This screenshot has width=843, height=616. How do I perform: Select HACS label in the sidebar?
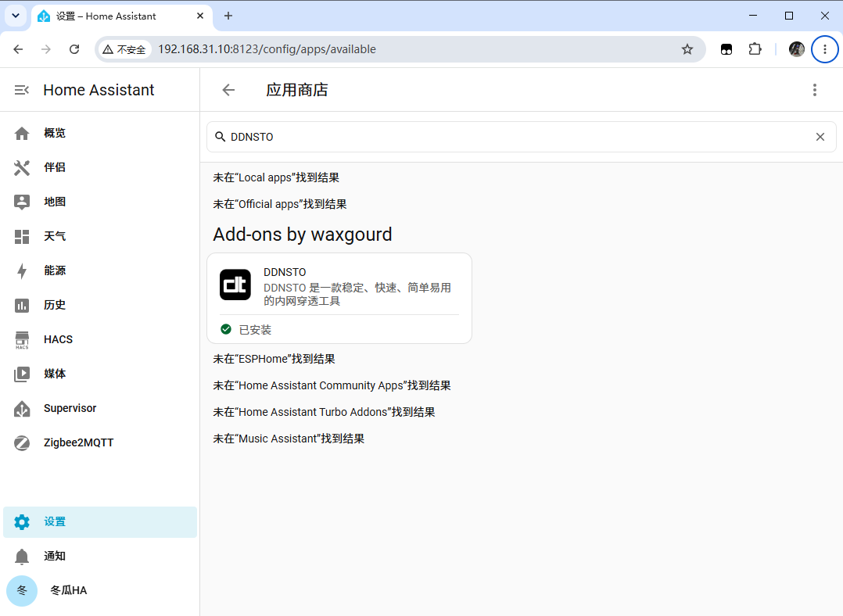tap(58, 340)
